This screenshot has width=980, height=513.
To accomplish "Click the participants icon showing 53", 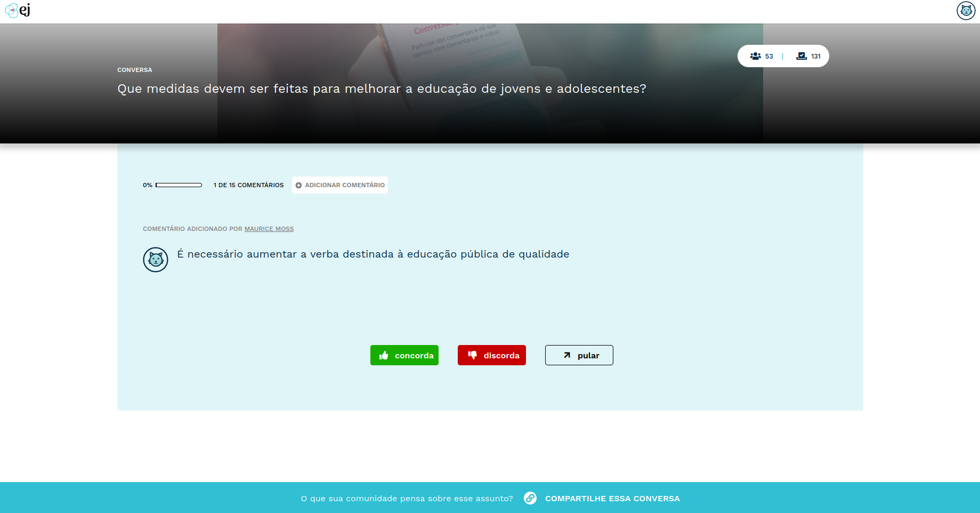I will [755, 56].
